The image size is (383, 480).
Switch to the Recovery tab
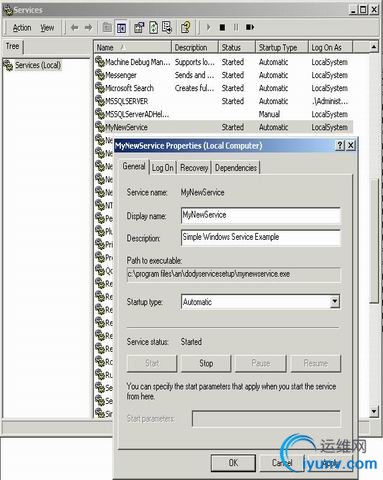[x=194, y=168]
